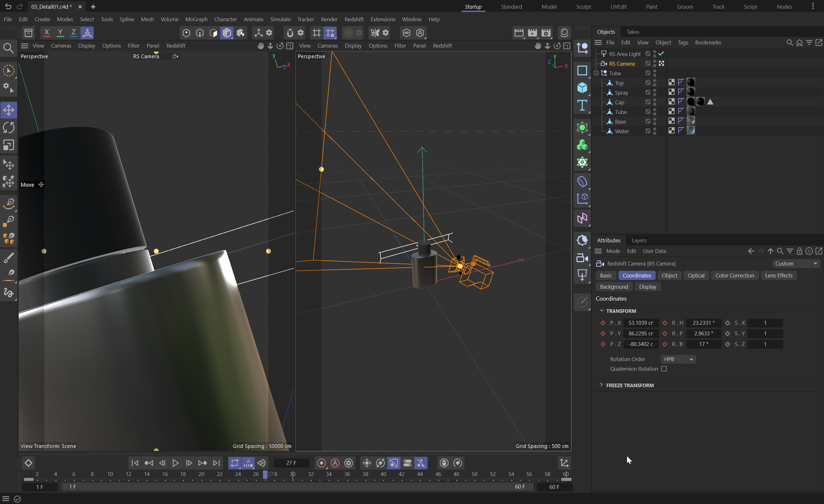Select the Scale tool in left toolbar
824x504 pixels.
pyautogui.click(x=9, y=145)
